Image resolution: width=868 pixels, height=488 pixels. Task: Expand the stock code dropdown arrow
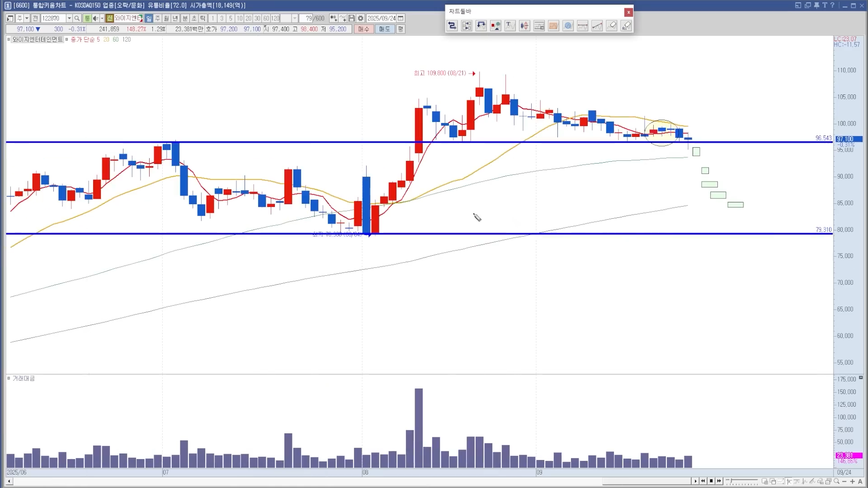69,19
